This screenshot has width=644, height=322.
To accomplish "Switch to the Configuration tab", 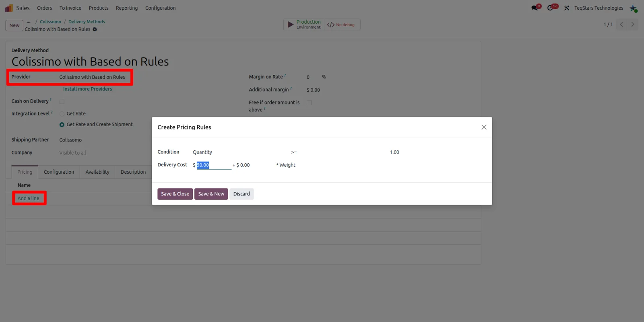I will (x=59, y=172).
